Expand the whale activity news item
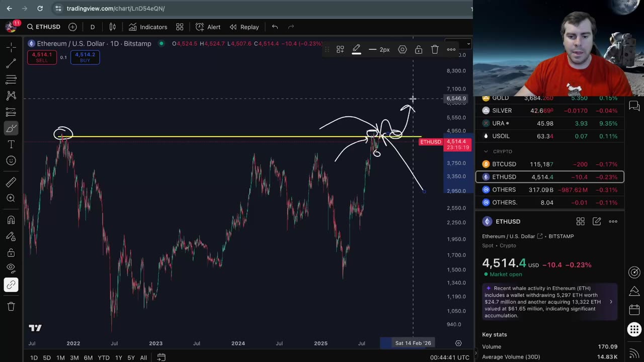This screenshot has height=362, width=644. click(549, 302)
